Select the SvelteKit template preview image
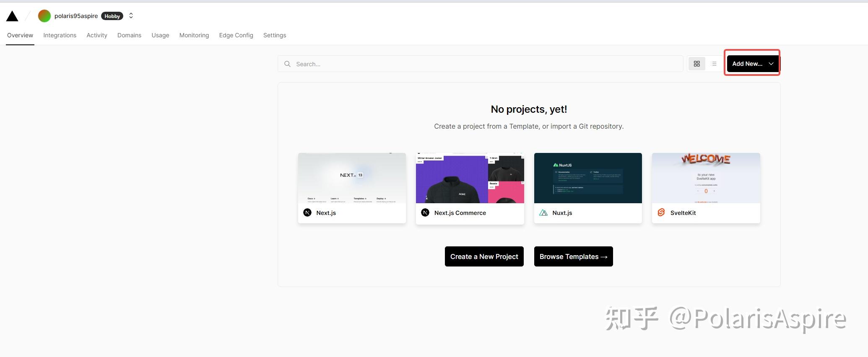This screenshot has height=357, width=868. click(x=706, y=178)
